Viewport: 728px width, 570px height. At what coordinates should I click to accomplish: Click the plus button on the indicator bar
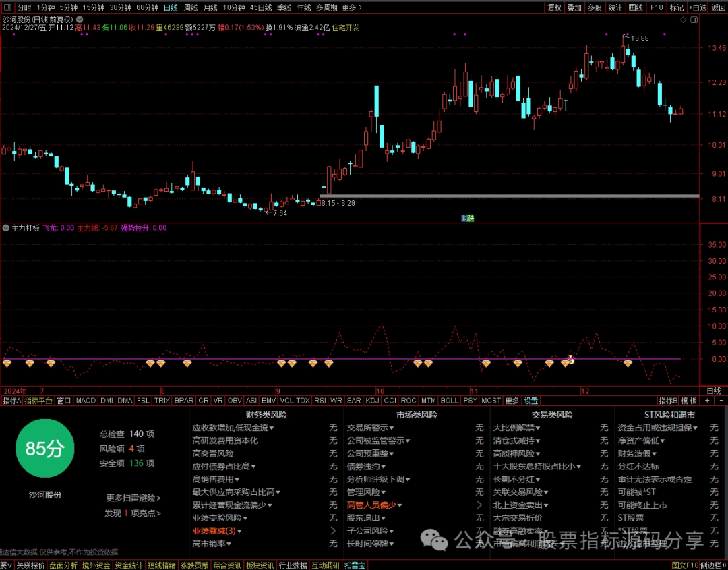click(707, 401)
